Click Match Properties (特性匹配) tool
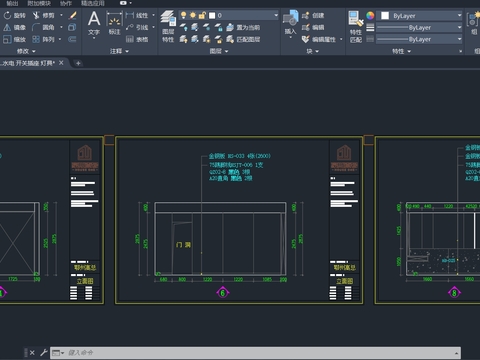 click(356, 27)
